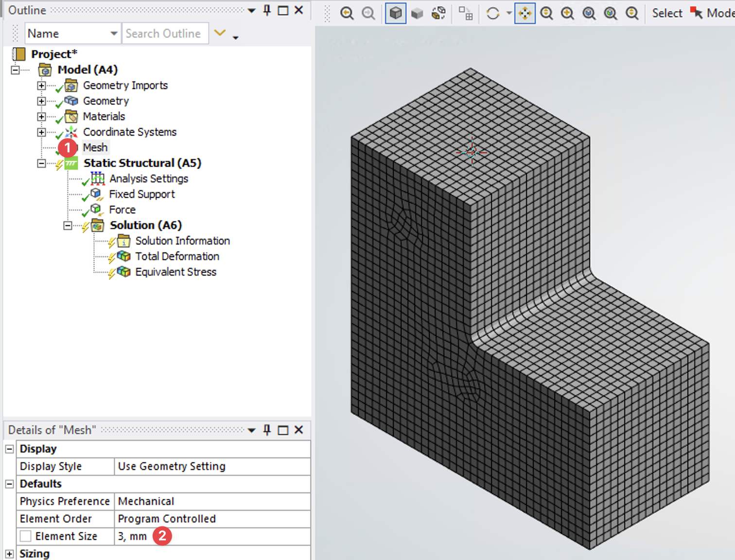This screenshot has width=735, height=560.
Task: Click the Select toolbar label
Action: pyautogui.click(x=667, y=13)
